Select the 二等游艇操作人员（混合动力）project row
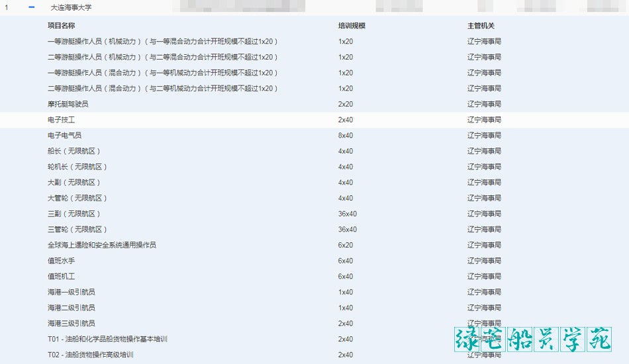The height and width of the screenshot is (364, 629). (x=314, y=88)
